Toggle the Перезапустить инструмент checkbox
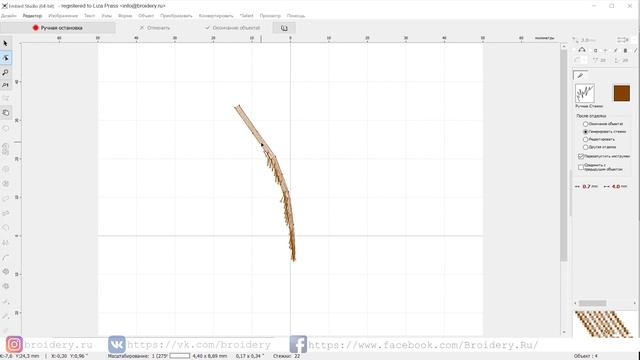 [x=604, y=156]
